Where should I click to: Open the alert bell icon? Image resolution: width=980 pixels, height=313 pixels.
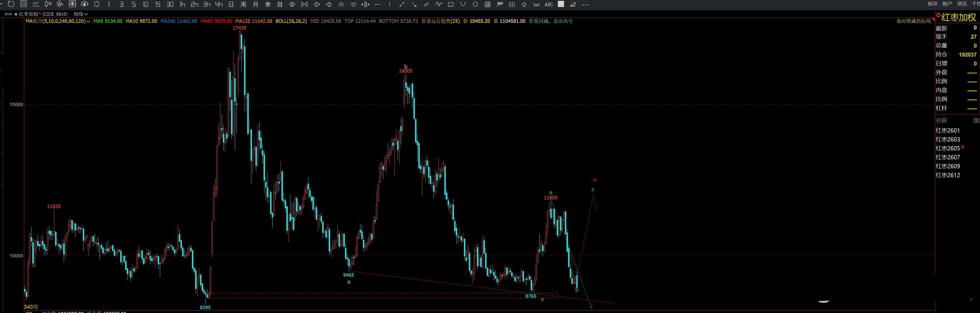tap(97, 4)
